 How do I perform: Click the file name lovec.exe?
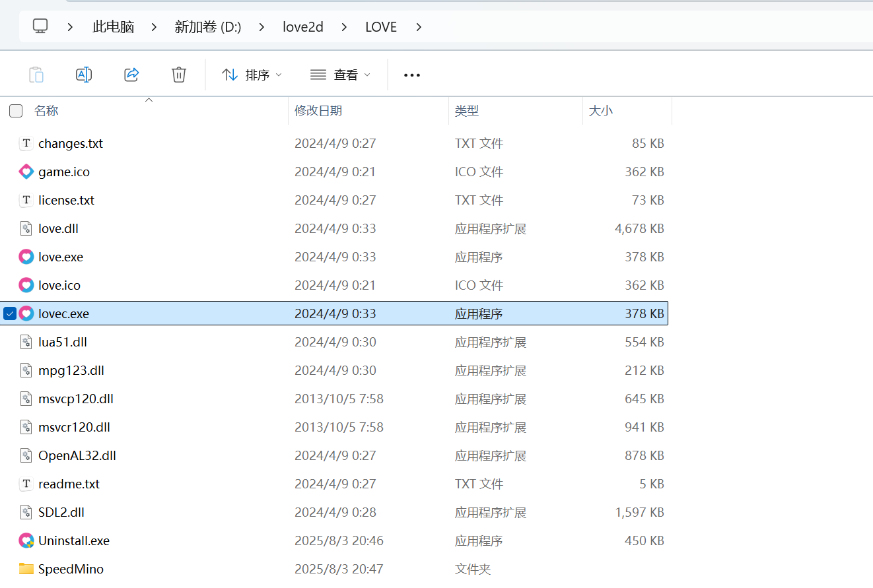coord(63,313)
